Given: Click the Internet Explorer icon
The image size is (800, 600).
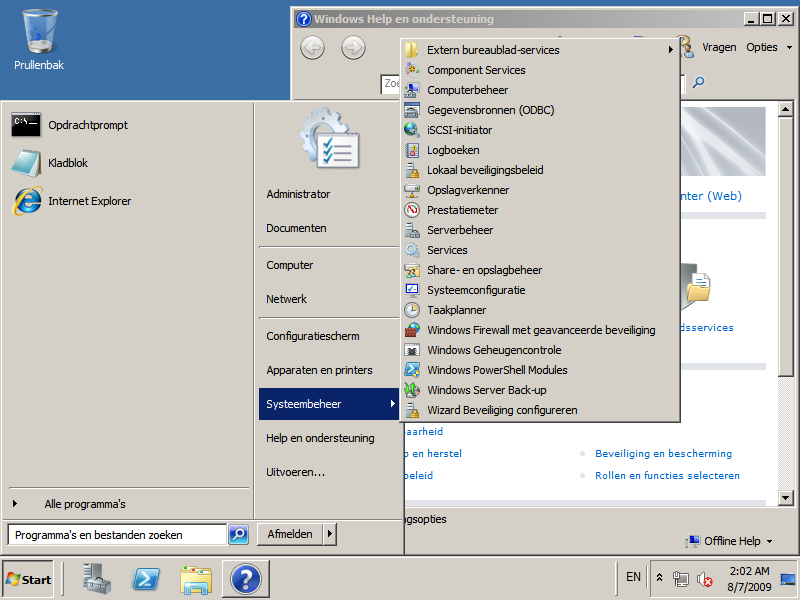Looking at the screenshot, I should pyautogui.click(x=27, y=201).
